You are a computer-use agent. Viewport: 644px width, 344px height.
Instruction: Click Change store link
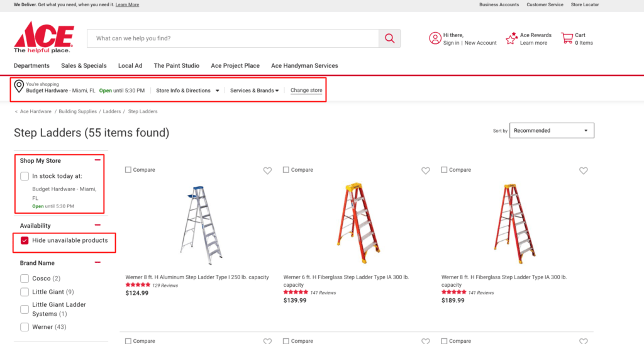click(x=306, y=91)
